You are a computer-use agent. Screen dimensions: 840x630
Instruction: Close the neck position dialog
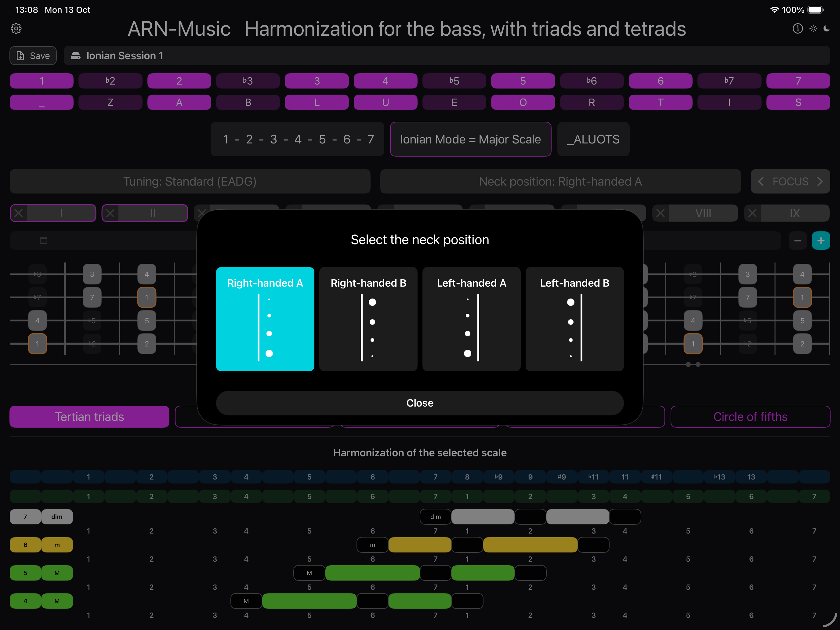[420, 403]
